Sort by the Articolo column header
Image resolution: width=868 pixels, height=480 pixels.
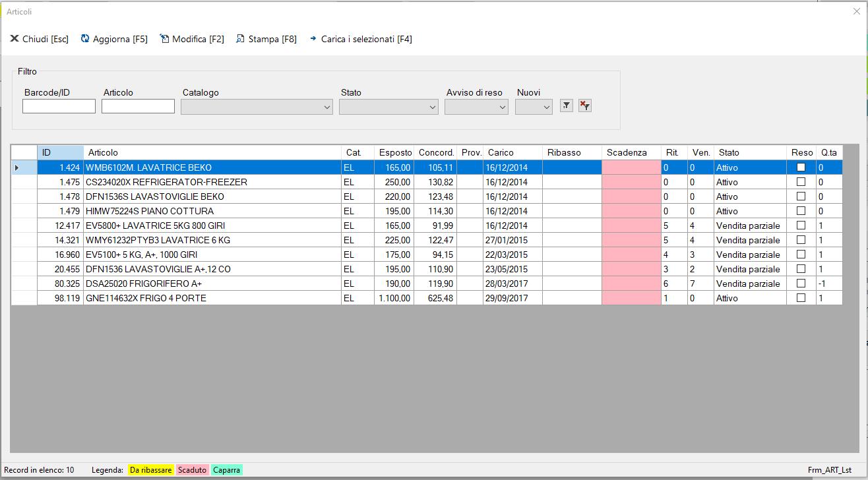tap(212, 153)
